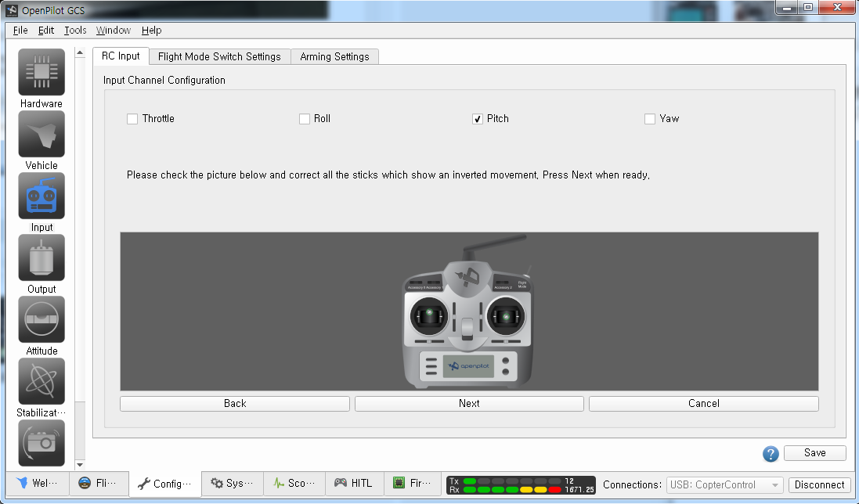The image size is (859, 504).
Task: Open the Edit menu
Action: point(46,30)
